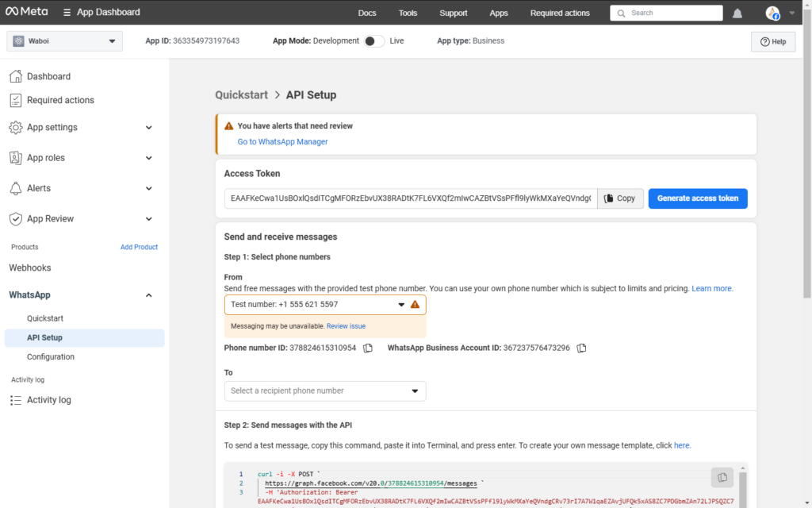Select API Setup in the sidebar
Image resolution: width=812 pixels, height=508 pixels.
point(84,338)
